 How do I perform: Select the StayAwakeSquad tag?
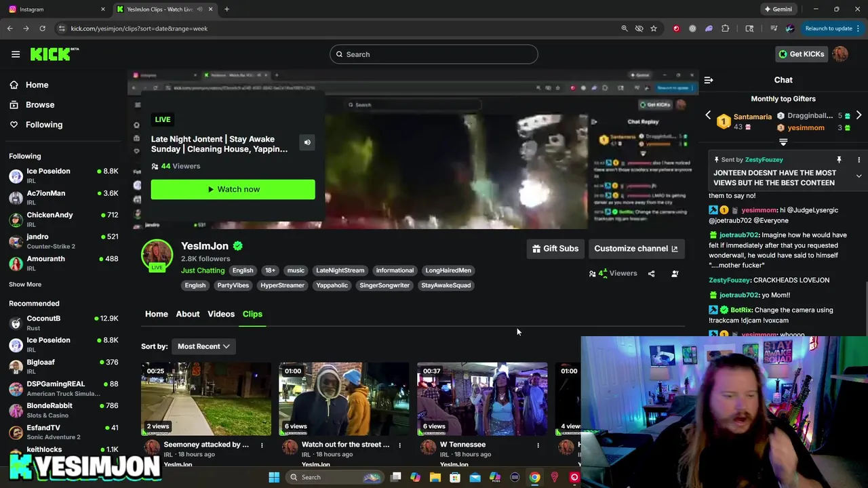[x=446, y=285]
